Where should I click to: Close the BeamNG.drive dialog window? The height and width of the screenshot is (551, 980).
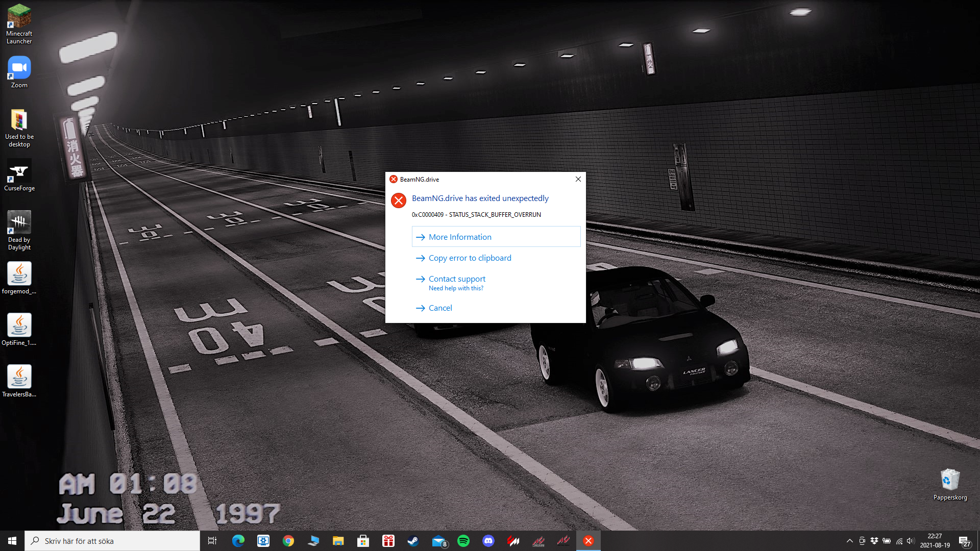coord(578,179)
